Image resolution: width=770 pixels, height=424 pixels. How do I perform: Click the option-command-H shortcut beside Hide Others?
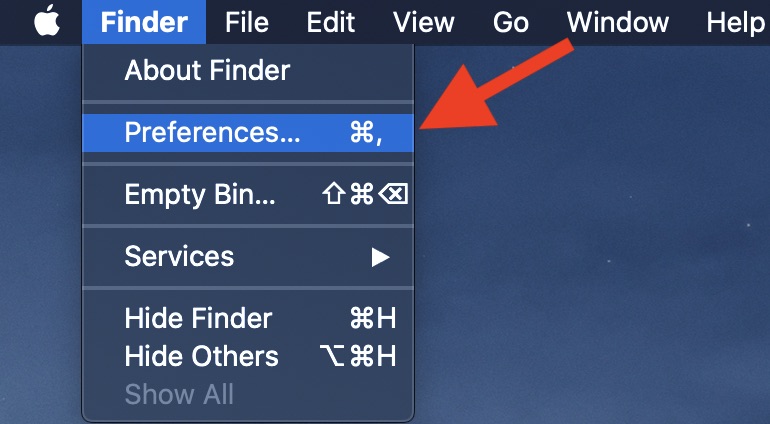pos(358,356)
